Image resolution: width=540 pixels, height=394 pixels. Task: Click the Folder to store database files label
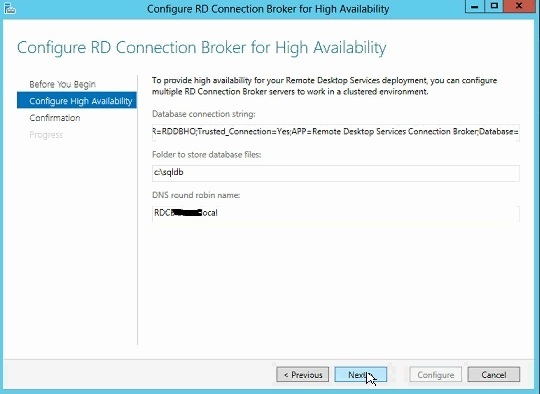click(207, 155)
